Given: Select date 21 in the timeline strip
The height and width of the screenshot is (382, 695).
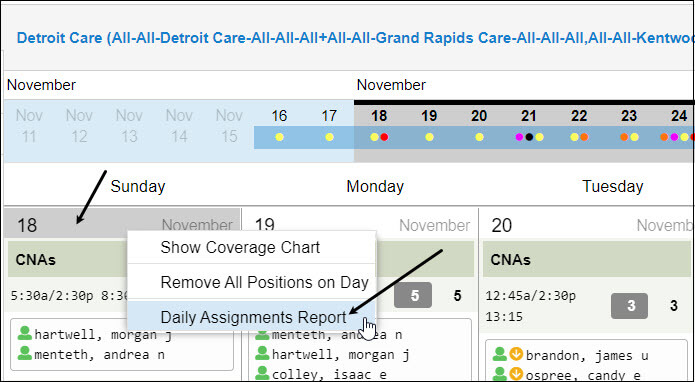Looking at the screenshot, I should [x=529, y=116].
